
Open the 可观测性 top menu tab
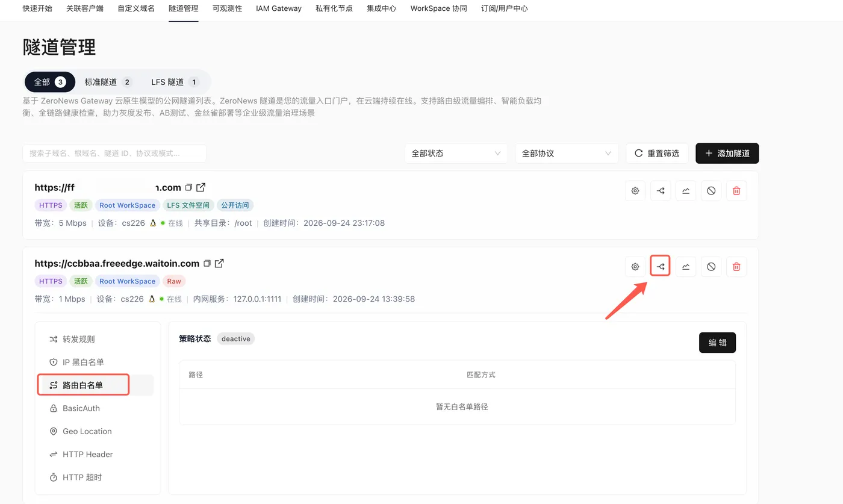227,8
